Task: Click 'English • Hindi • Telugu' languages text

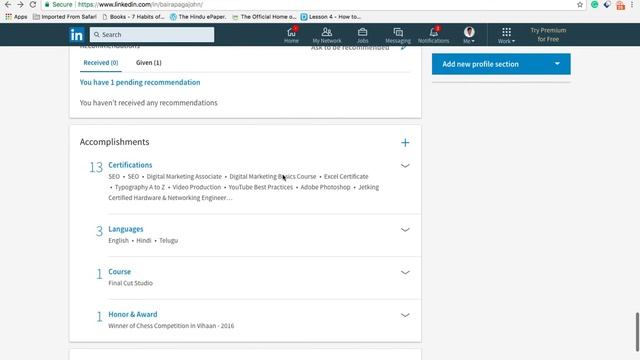Action: pos(143,240)
